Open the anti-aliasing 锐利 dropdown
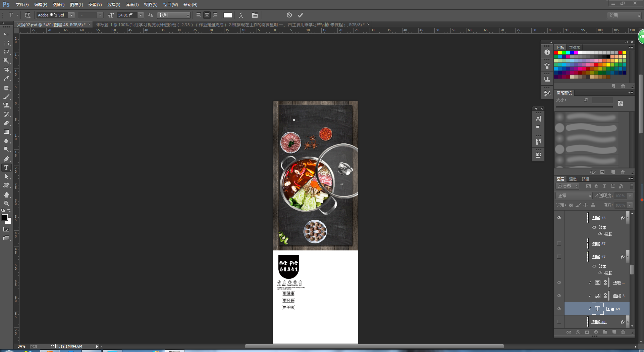 tap(174, 15)
